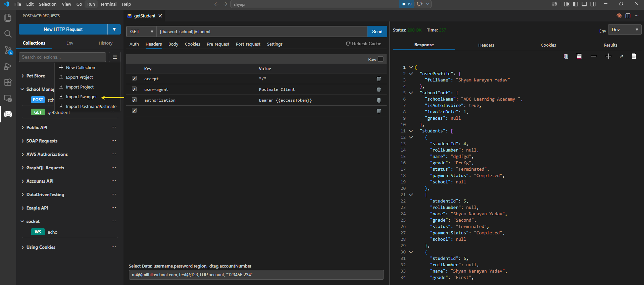Click Refresh Cache

(364, 44)
